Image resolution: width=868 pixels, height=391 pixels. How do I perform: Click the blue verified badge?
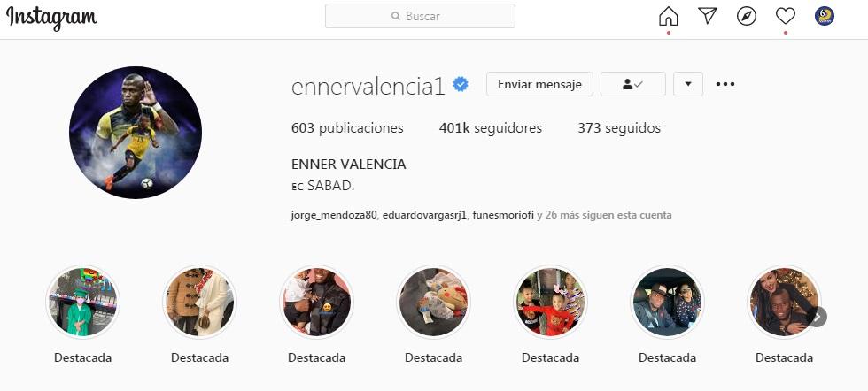pyautogui.click(x=461, y=84)
